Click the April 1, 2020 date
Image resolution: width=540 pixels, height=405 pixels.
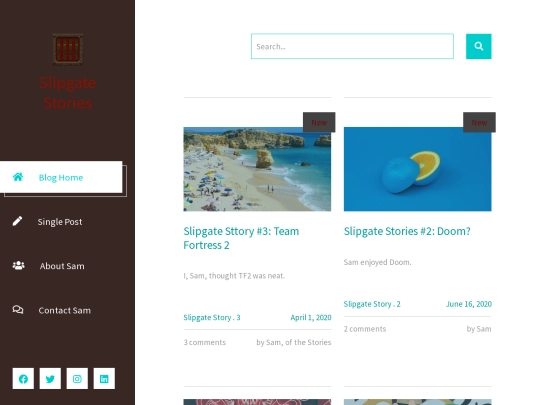(311, 317)
